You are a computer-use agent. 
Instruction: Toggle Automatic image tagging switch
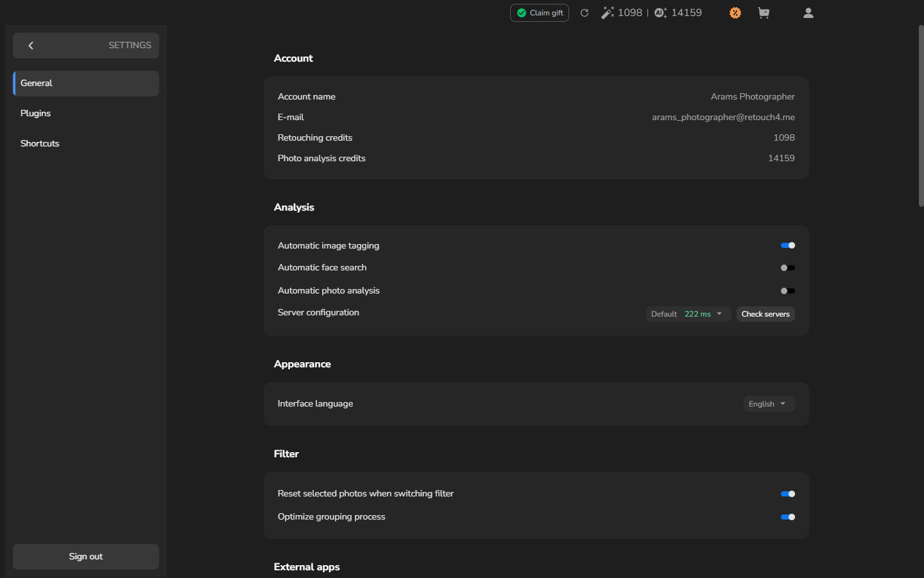click(788, 245)
